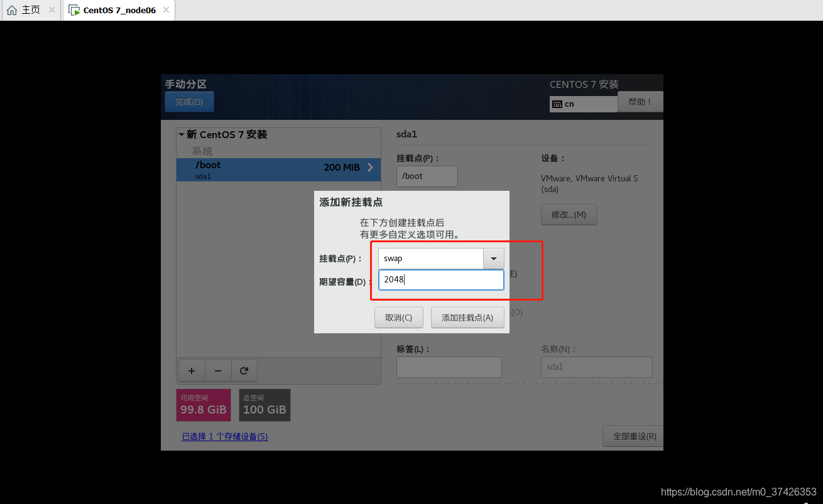Click the 修改...(M) device button
This screenshot has height=504, width=823.
pos(569,215)
